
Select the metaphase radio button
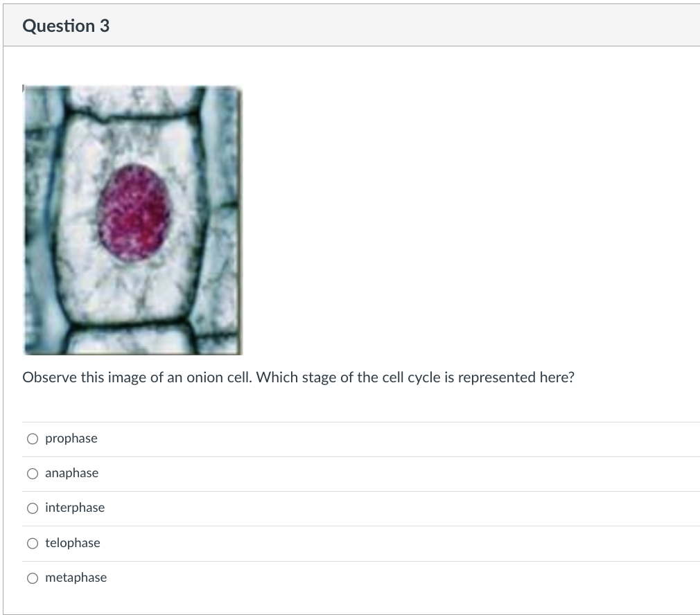tap(32, 578)
